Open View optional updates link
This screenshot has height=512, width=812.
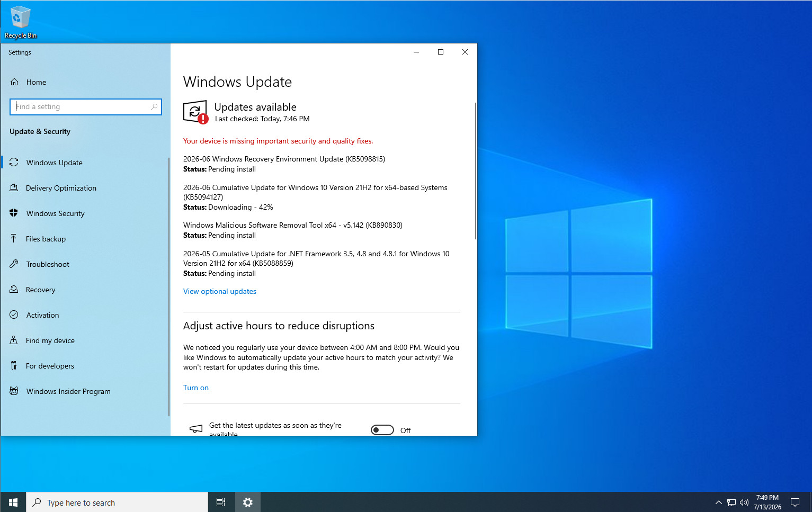(x=220, y=292)
